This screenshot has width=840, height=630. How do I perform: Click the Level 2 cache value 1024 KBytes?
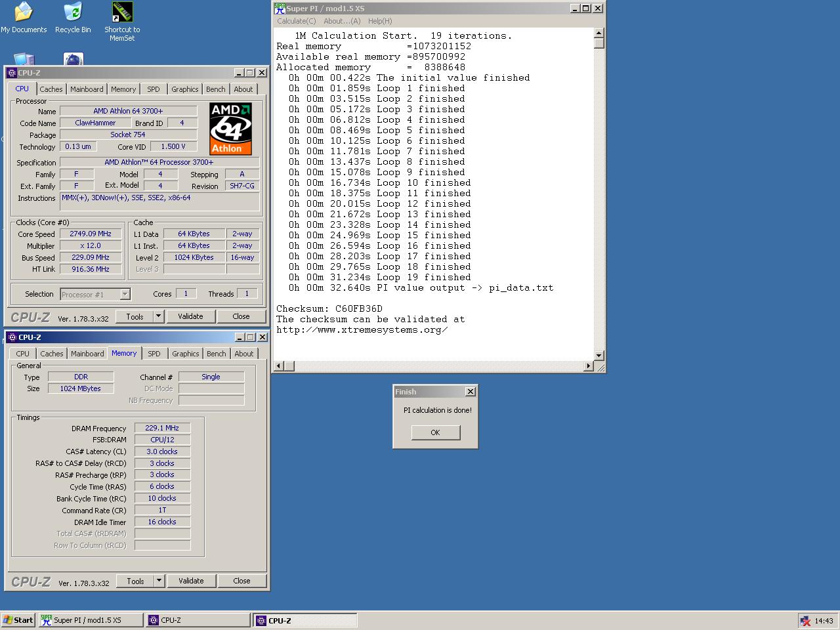click(194, 257)
